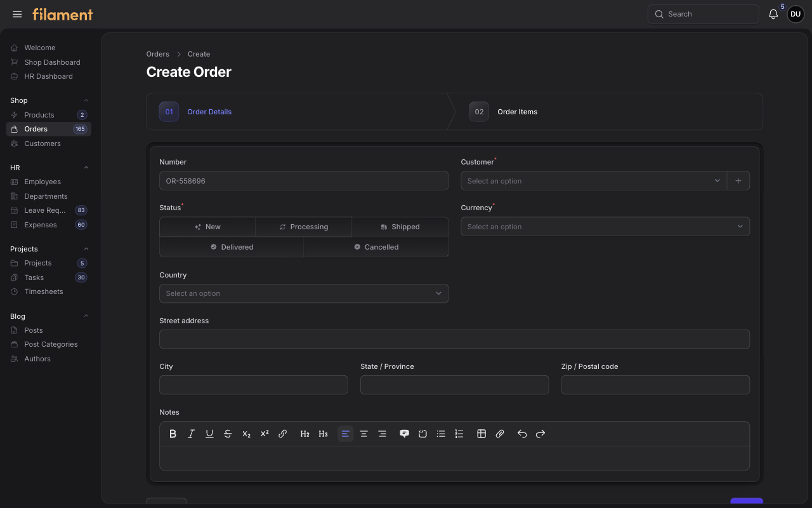Create numbered list in Notes editor
Image resolution: width=812 pixels, height=508 pixels.
459,434
